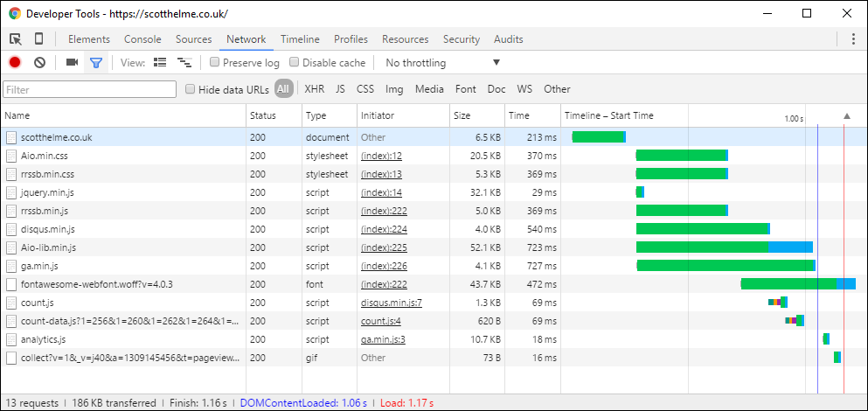The height and width of the screenshot is (411, 868).
Task: Check the Disable cache checkbox
Action: click(295, 63)
